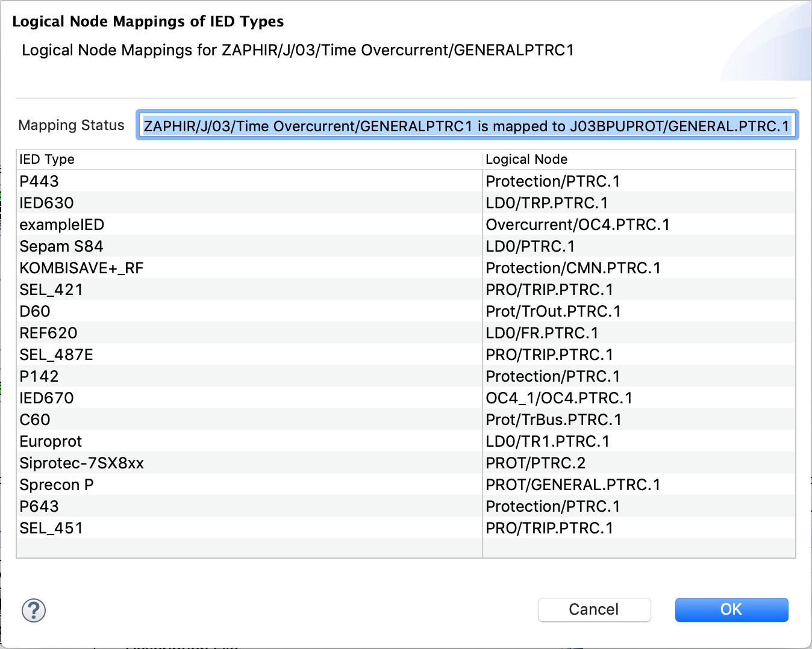Sort by the Logical Node column header

pos(526,160)
